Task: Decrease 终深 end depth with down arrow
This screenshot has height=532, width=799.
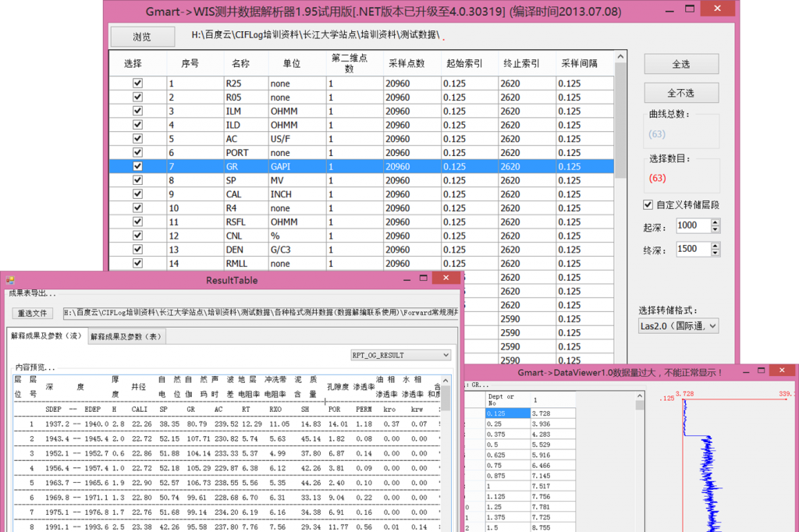Action: click(716, 253)
